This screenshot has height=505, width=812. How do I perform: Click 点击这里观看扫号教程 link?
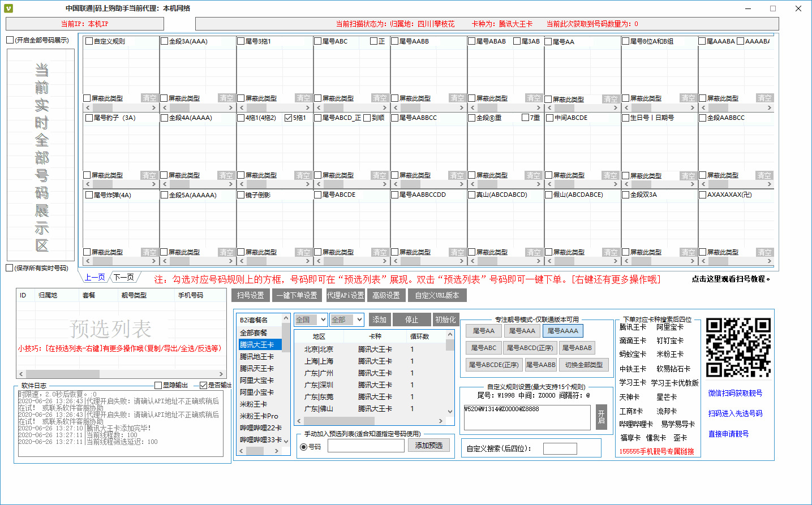[731, 279]
